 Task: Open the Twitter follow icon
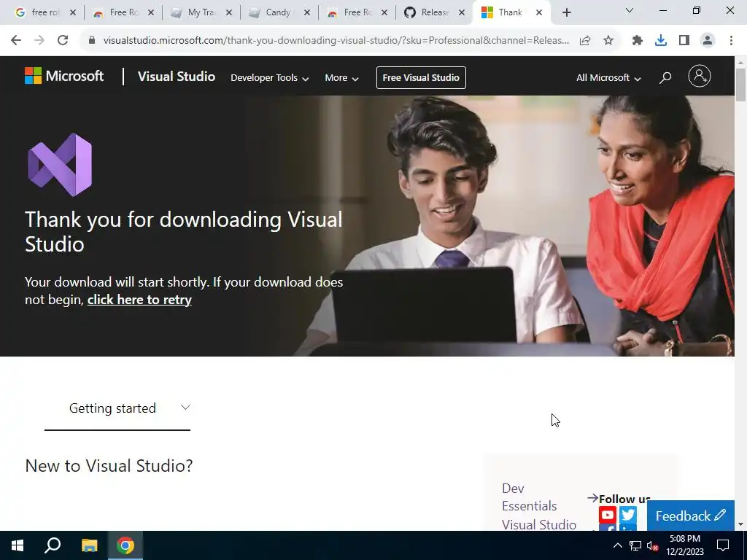tap(628, 515)
